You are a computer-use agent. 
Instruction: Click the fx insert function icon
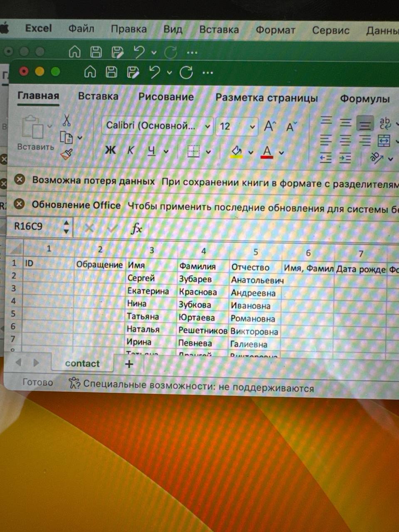[136, 228]
